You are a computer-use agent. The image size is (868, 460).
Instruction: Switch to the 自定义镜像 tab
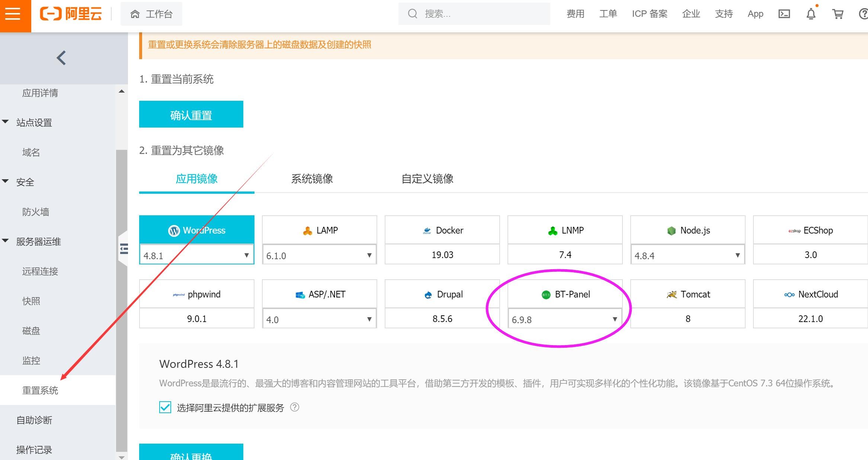click(427, 179)
